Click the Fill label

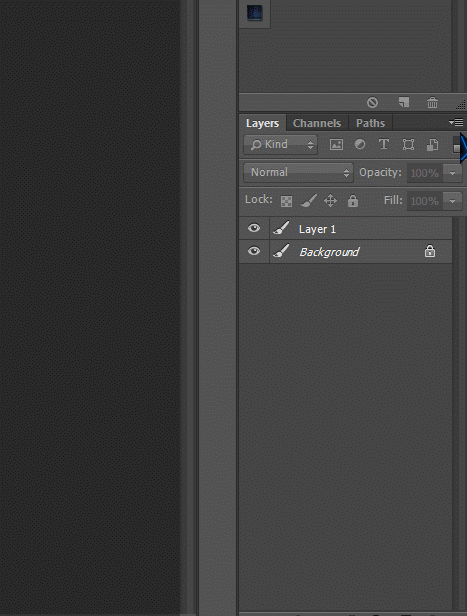point(393,200)
